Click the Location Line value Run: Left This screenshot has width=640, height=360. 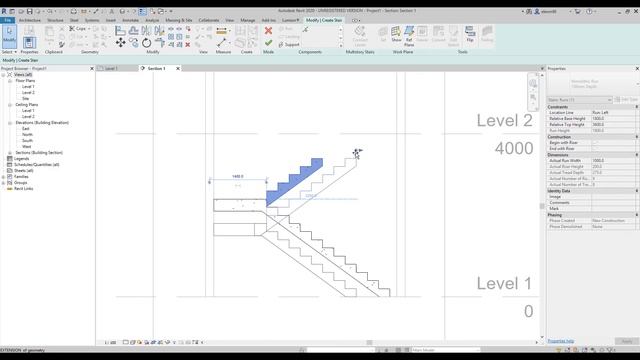[614, 112]
